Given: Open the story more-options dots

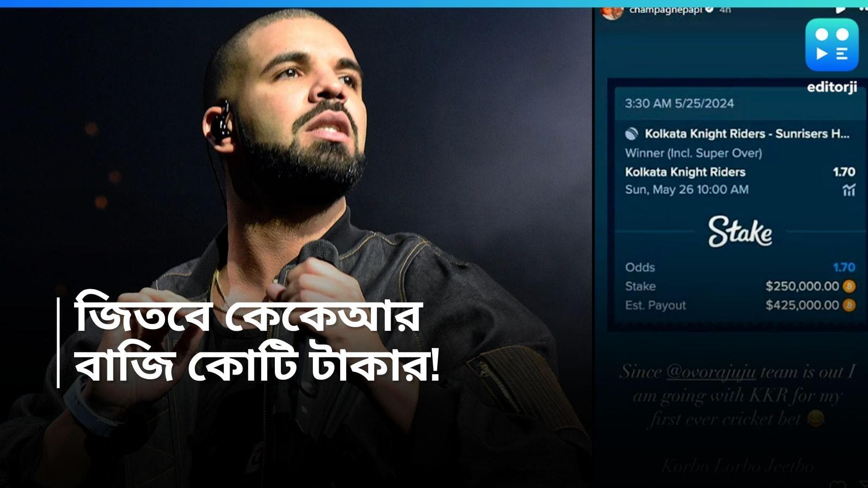Looking at the screenshot, I should click(863, 9).
